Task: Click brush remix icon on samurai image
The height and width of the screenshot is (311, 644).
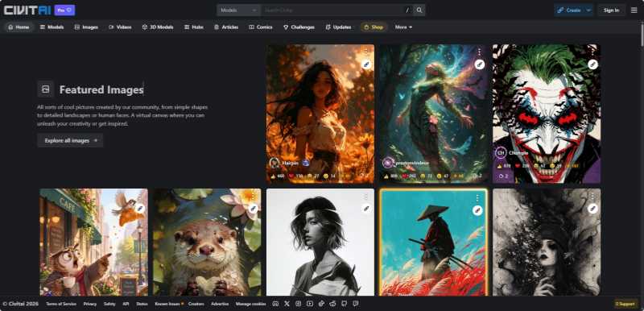Action: pyautogui.click(x=477, y=210)
